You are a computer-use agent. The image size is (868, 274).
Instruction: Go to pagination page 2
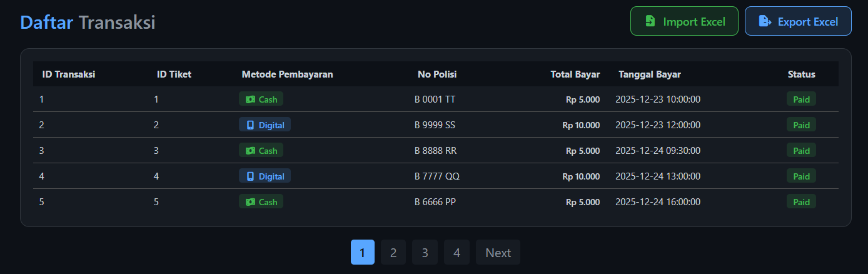pyautogui.click(x=393, y=253)
